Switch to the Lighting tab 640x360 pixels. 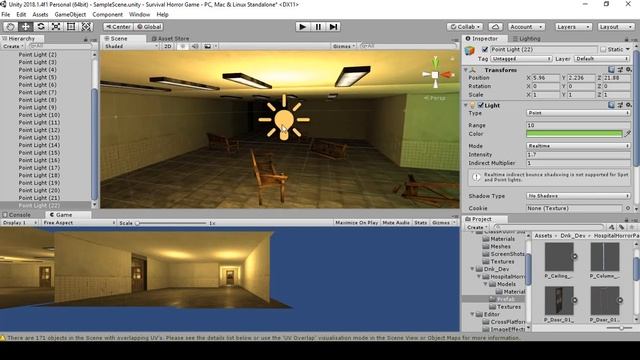(527, 38)
